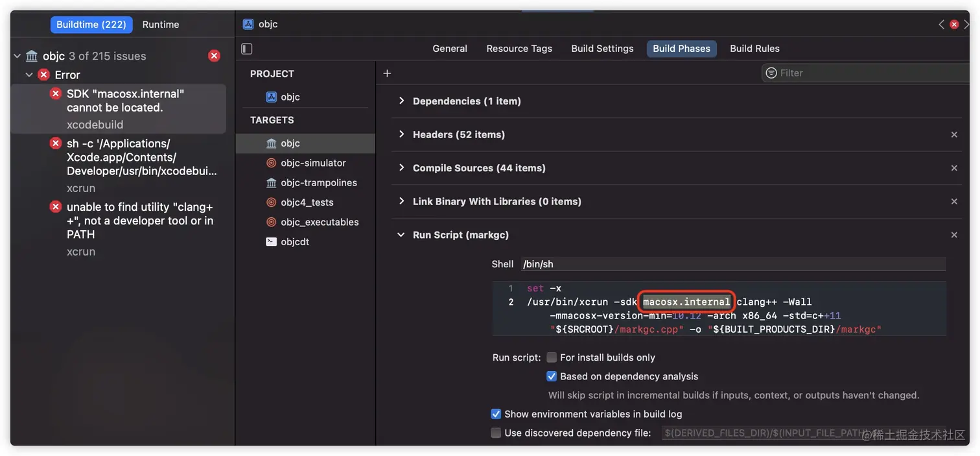Add a new build phase with plus
980x456 pixels.
[x=387, y=73]
